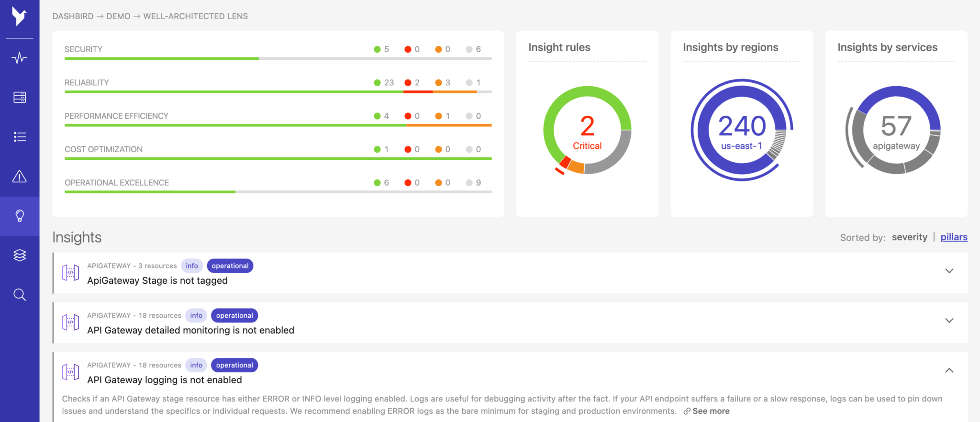Click the operational tag on Stage not tagged
The width and height of the screenshot is (980, 422).
230,266
